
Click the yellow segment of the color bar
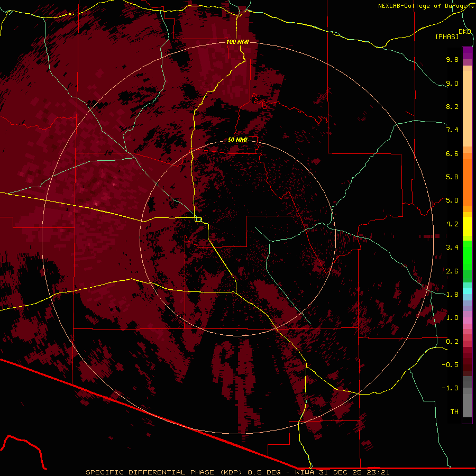point(467,226)
